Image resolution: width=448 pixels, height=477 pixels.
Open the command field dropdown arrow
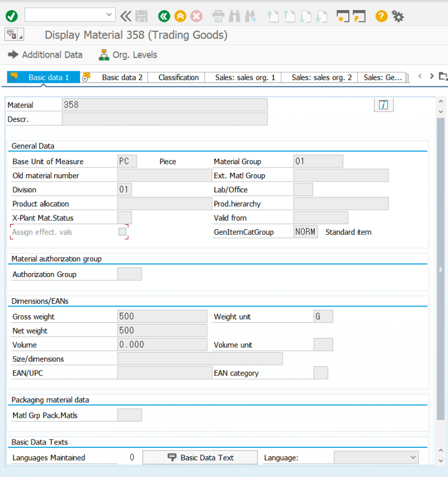pos(109,15)
